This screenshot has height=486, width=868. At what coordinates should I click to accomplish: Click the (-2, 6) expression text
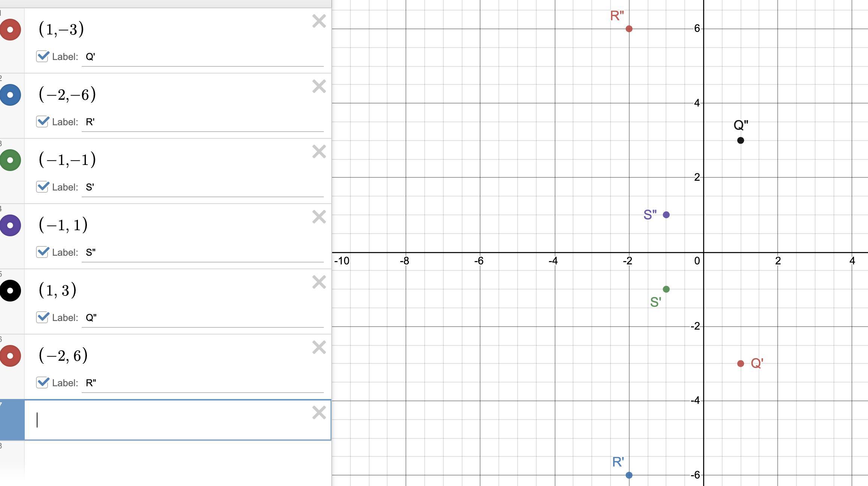coord(63,355)
